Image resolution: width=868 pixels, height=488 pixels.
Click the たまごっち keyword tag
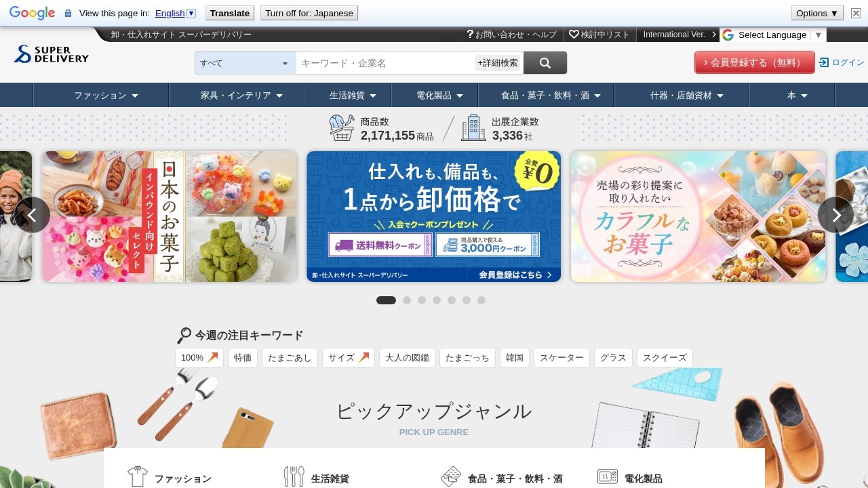(x=467, y=358)
